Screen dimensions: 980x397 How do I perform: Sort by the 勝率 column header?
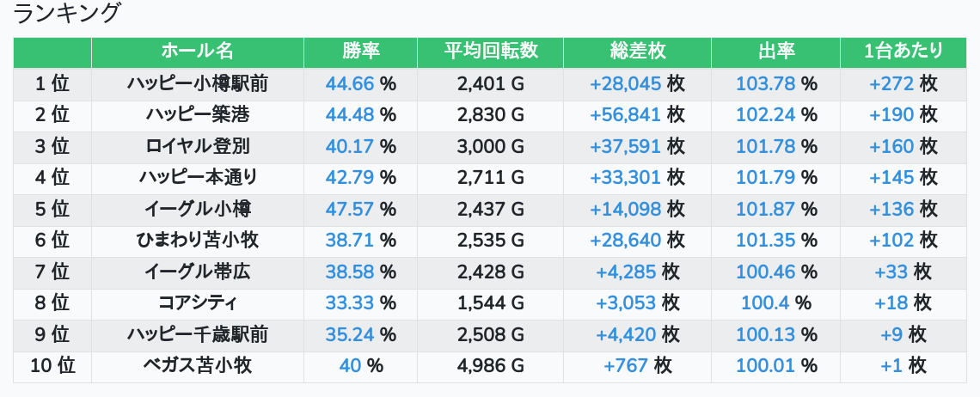click(360, 52)
